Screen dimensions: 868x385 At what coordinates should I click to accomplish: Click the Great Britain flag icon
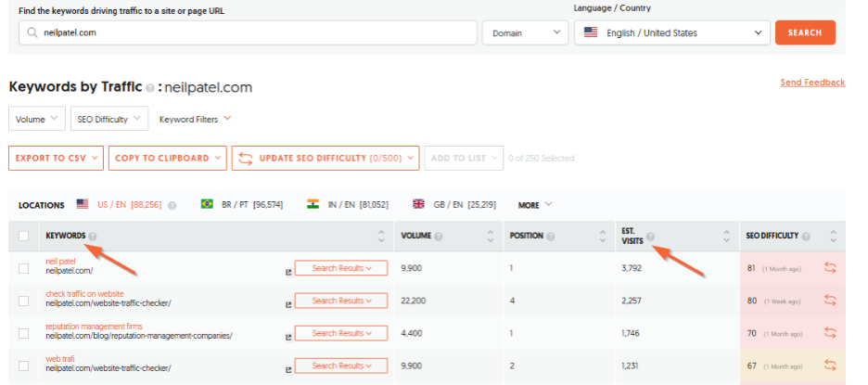click(418, 204)
